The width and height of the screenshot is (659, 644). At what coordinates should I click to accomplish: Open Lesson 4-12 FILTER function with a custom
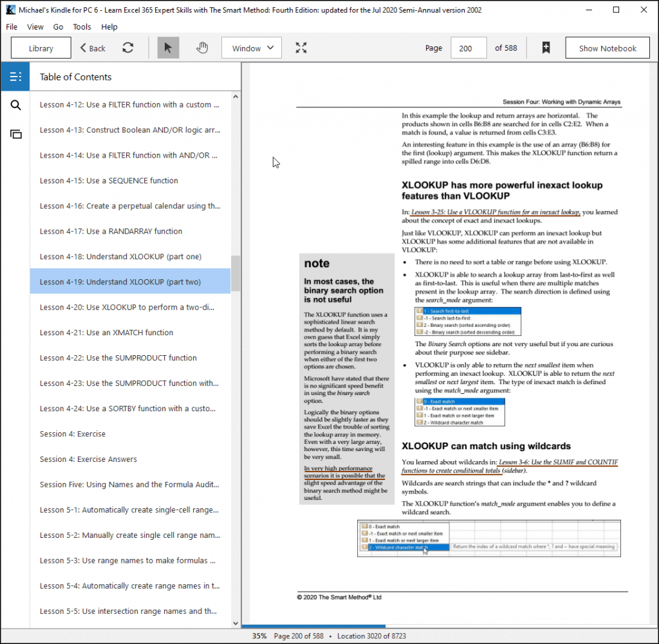click(x=130, y=105)
